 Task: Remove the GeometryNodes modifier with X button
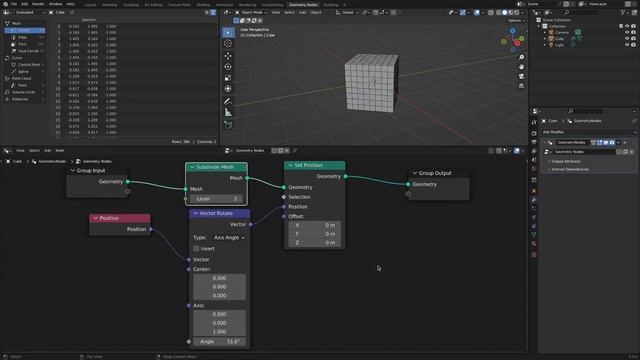pyautogui.click(x=625, y=142)
